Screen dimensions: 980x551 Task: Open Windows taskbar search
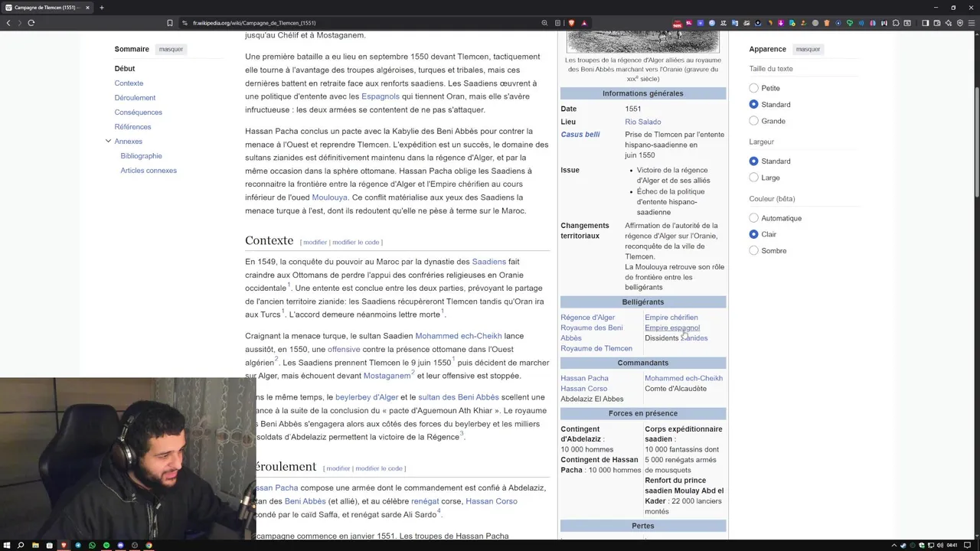[21, 545]
